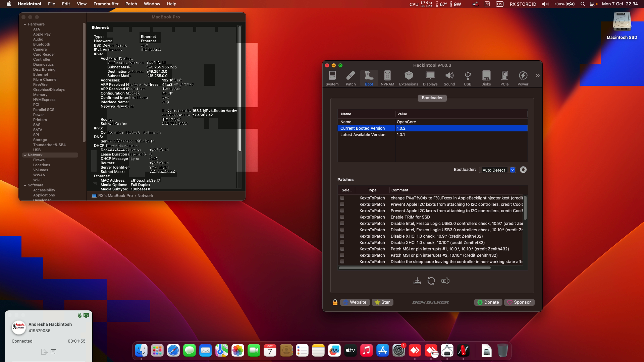This screenshot has height=362, width=644.
Task: Open the Window menu
Action: click(152, 4)
